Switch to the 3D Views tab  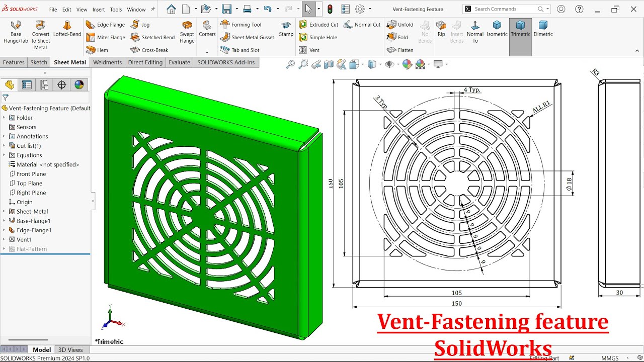click(70, 350)
